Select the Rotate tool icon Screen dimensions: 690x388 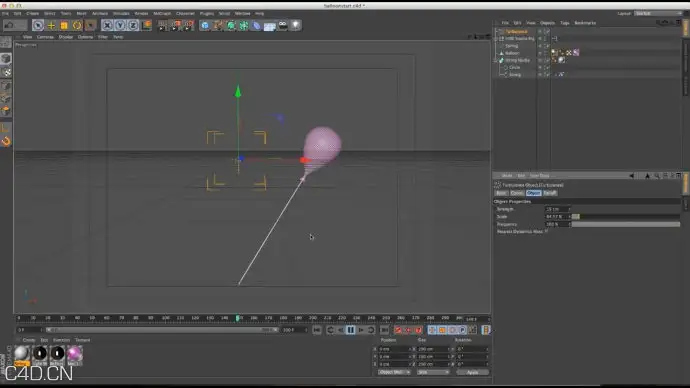pos(77,26)
